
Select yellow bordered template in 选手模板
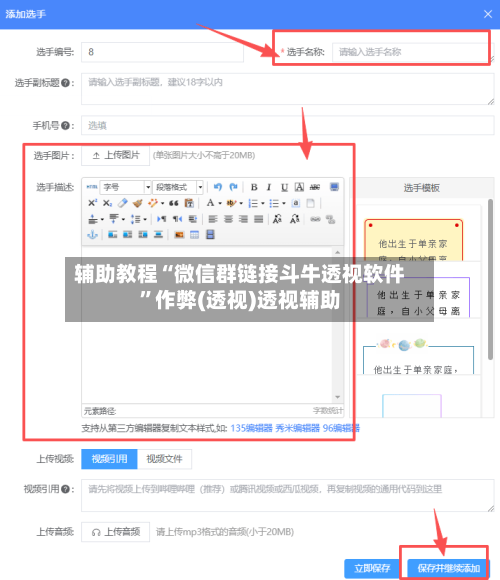413,240
